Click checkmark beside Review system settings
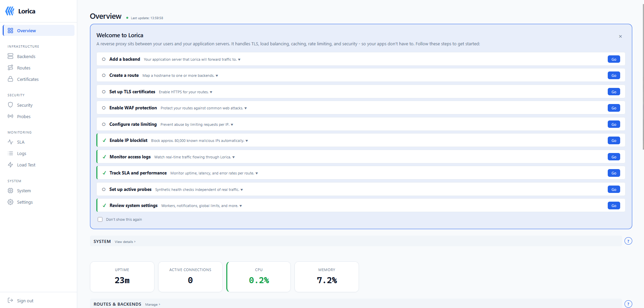 click(x=104, y=206)
